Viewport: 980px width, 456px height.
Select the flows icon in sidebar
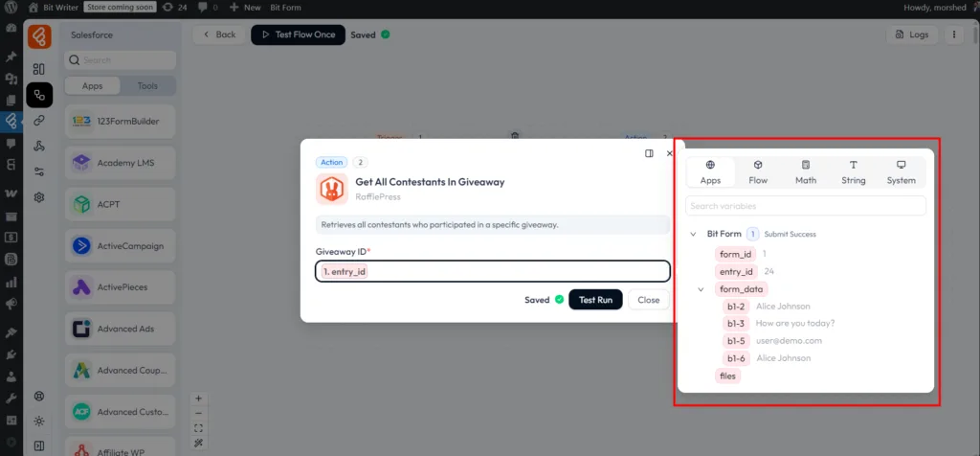pos(38,95)
